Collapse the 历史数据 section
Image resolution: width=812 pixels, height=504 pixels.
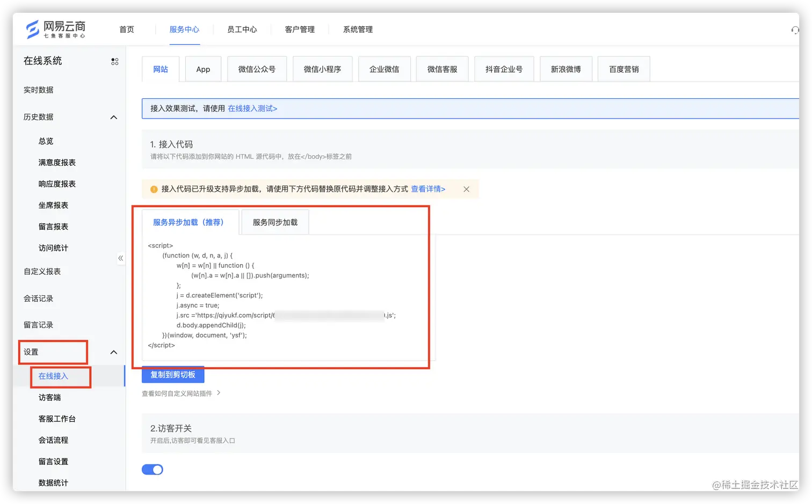114,117
